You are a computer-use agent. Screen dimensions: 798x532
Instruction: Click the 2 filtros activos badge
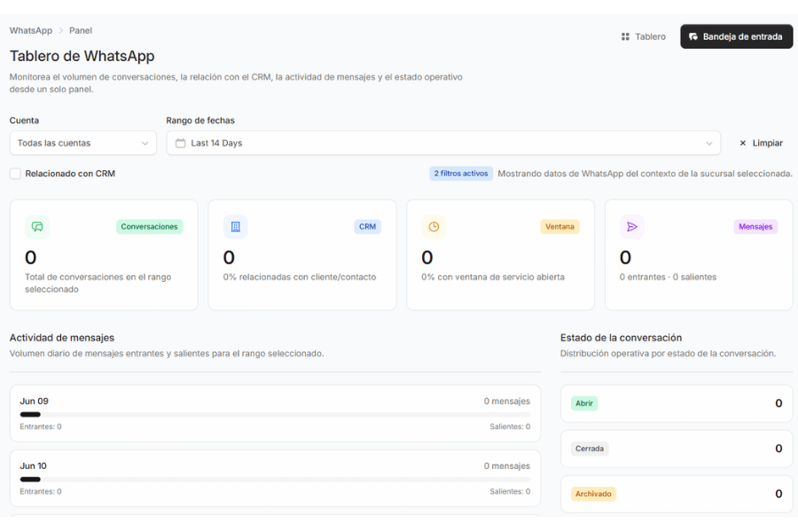click(x=460, y=174)
